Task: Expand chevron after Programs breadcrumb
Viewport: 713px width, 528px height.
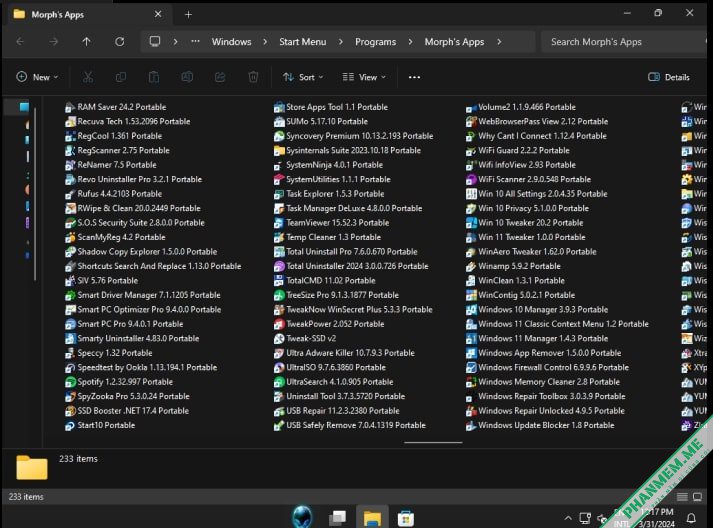Action: pyautogui.click(x=410, y=42)
